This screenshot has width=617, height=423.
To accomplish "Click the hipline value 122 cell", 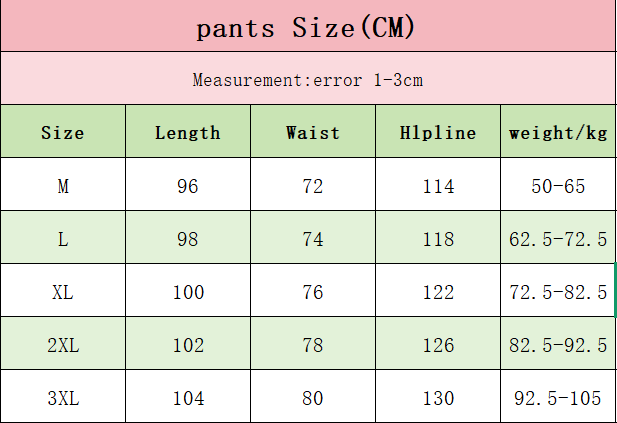I will pos(438,290).
